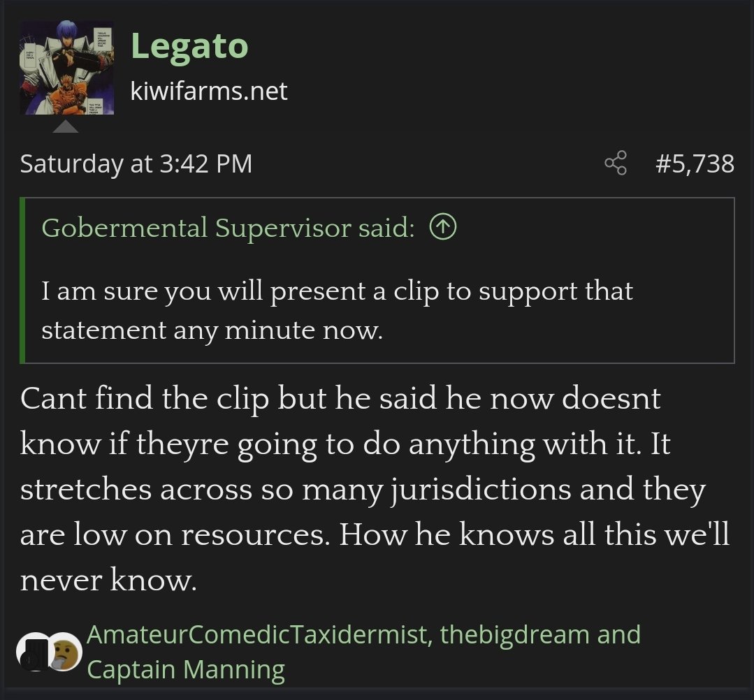Open Captain Manning in the reactions list

(186, 669)
